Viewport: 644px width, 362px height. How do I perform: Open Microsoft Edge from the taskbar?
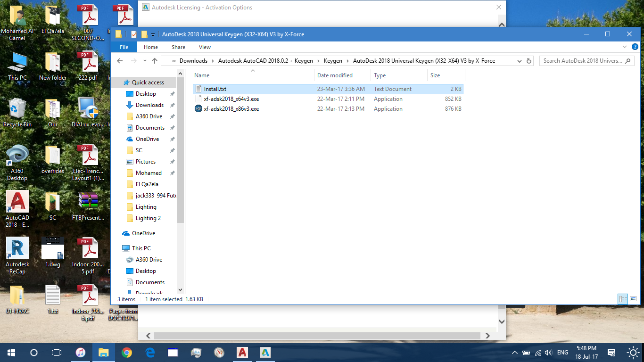coord(150,352)
